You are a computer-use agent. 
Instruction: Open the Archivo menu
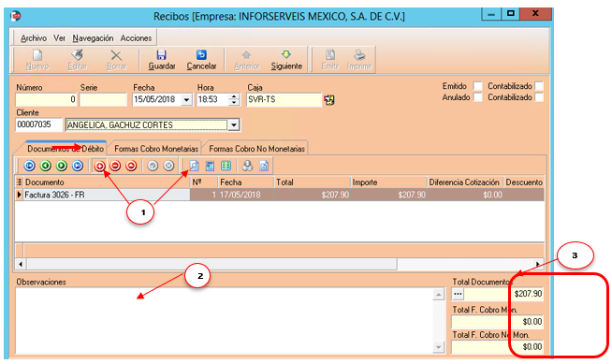(x=34, y=38)
